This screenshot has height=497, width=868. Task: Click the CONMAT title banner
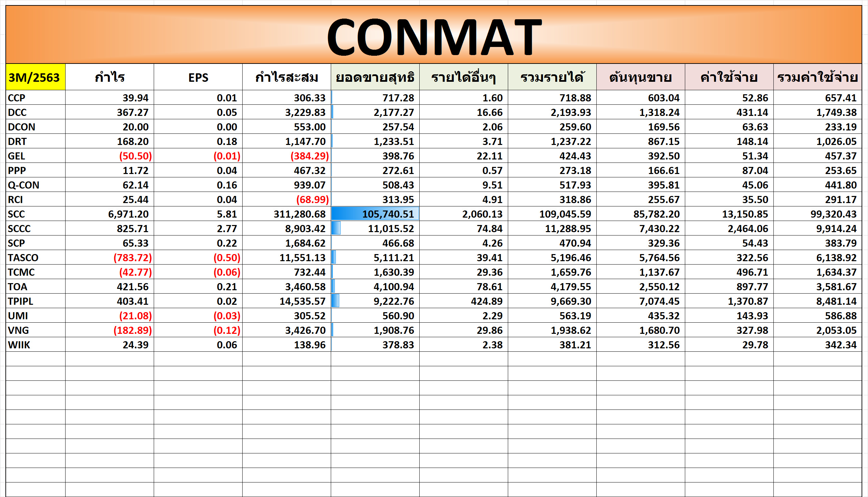(x=433, y=35)
